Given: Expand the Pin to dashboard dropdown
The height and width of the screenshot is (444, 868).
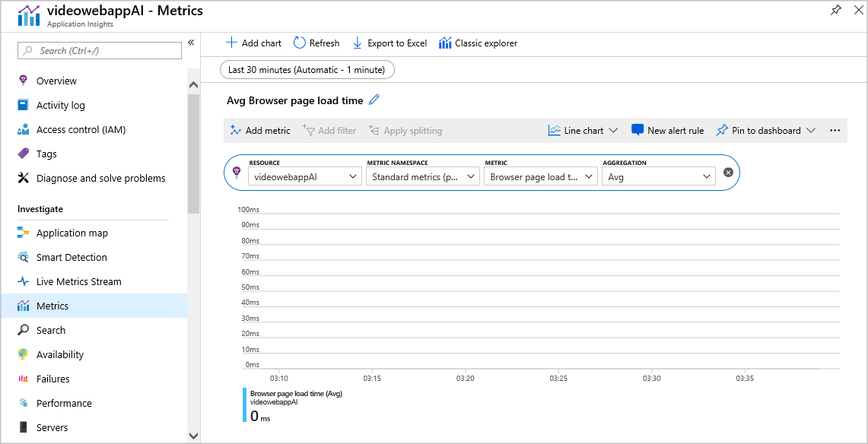Looking at the screenshot, I should (811, 131).
